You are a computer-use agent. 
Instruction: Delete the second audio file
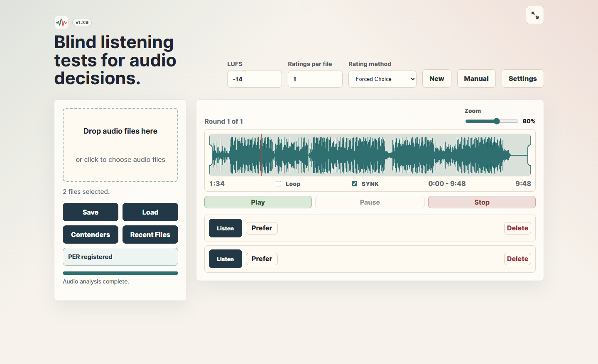tap(517, 259)
